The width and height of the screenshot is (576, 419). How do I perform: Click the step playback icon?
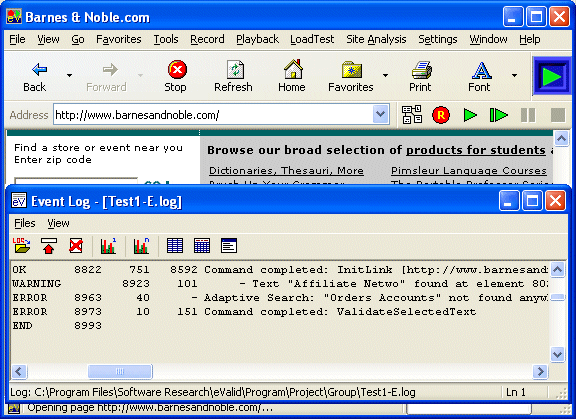click(498, 115)
